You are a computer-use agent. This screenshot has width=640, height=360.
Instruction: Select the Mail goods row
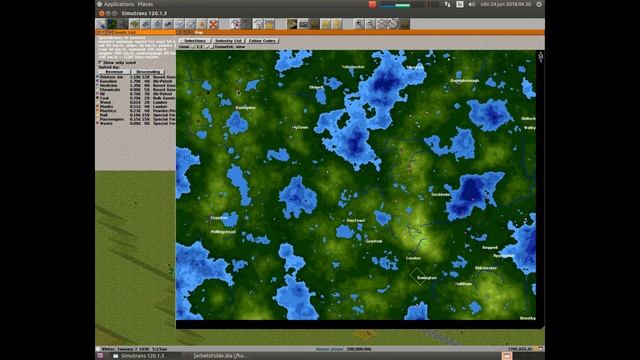(x=136, y=115)
